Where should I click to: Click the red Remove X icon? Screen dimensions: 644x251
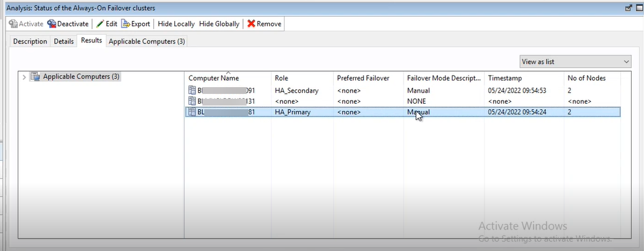click(251, 24)
